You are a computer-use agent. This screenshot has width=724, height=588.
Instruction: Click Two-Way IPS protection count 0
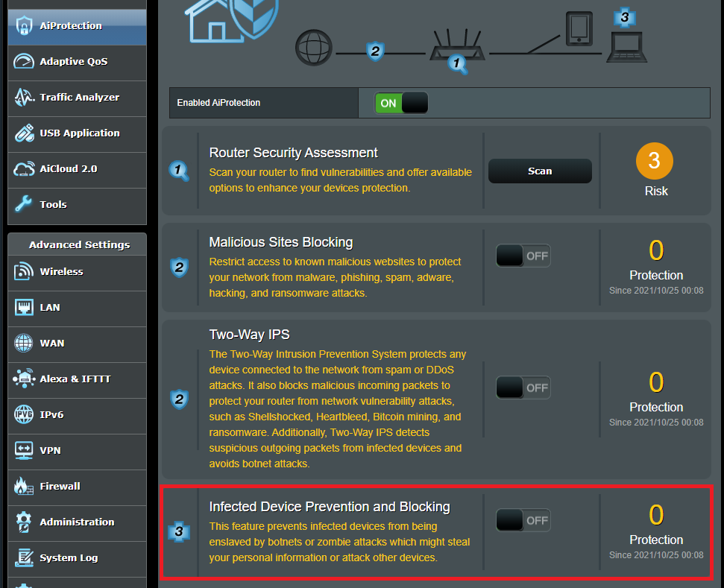tap(656, 382)
